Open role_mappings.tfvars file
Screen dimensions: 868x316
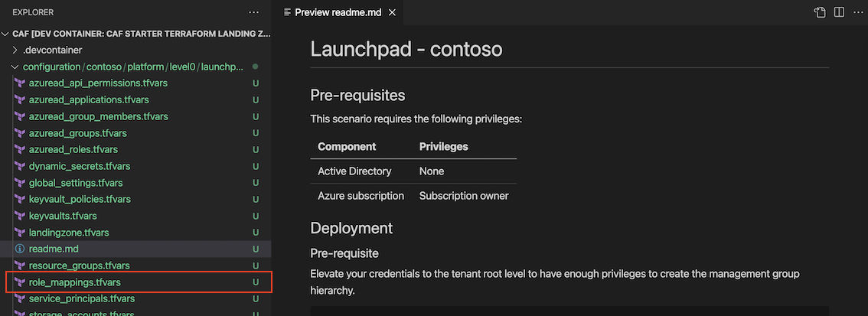coord(74,282)
